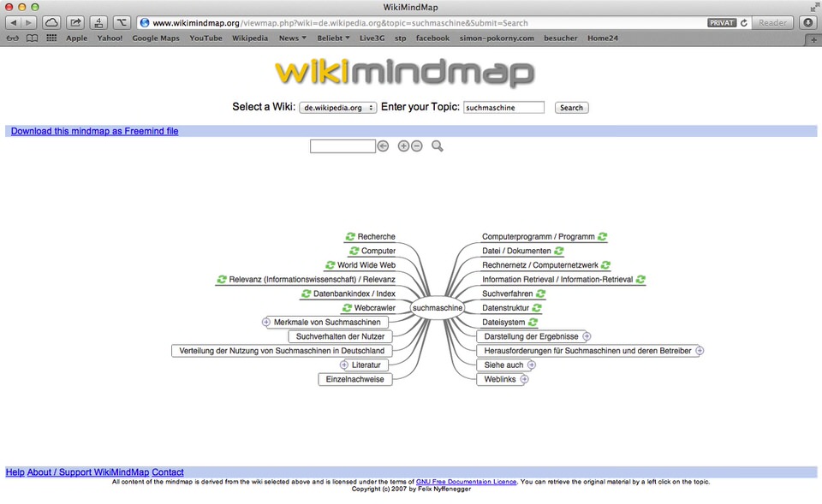Viewport: 822px width, 504px height.
Task: Click the Safari forward arrow button
Action: (29, 22)
